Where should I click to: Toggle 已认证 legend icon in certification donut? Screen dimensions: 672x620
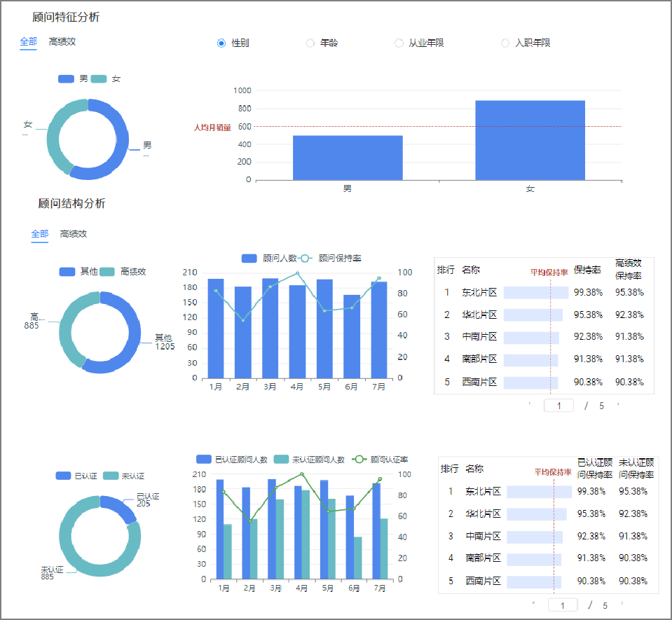click(63, 476)
